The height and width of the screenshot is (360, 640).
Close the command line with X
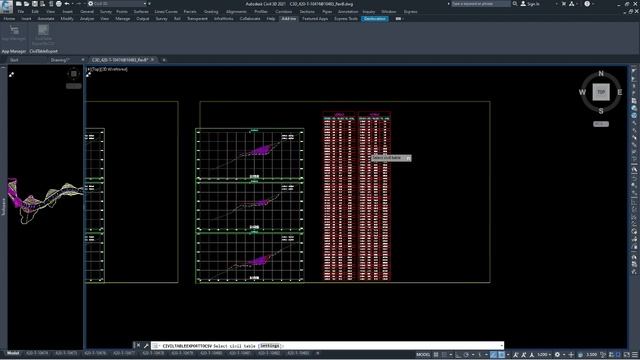click(x=138, y=345)
